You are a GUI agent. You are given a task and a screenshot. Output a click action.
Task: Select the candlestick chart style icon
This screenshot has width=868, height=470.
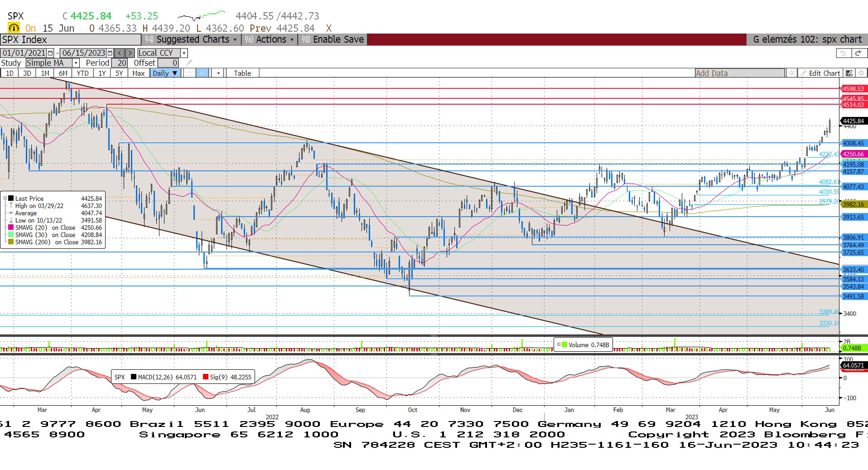click(202, 73)
